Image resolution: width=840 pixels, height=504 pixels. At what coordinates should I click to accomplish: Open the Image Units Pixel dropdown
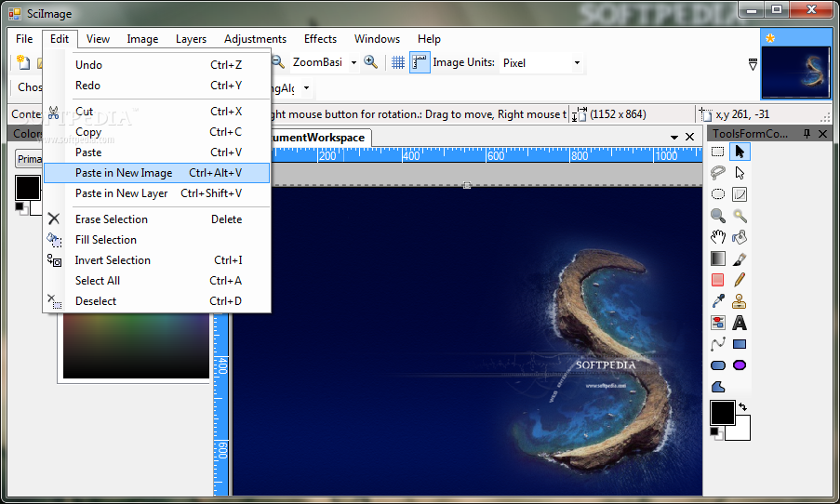pyautogui.click(x=577, y=62)
